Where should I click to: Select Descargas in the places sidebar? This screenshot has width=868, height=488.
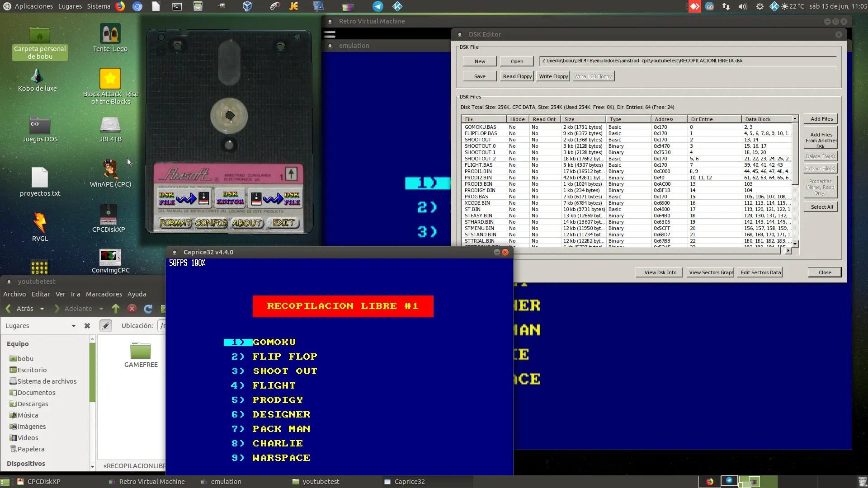click(33, 404)
